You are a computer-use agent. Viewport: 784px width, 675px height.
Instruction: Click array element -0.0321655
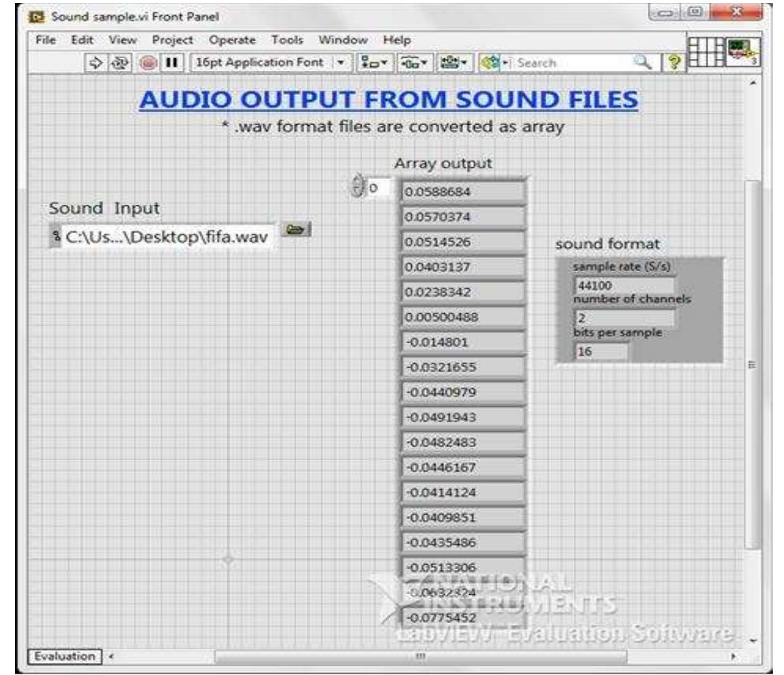tap(462, 367)
